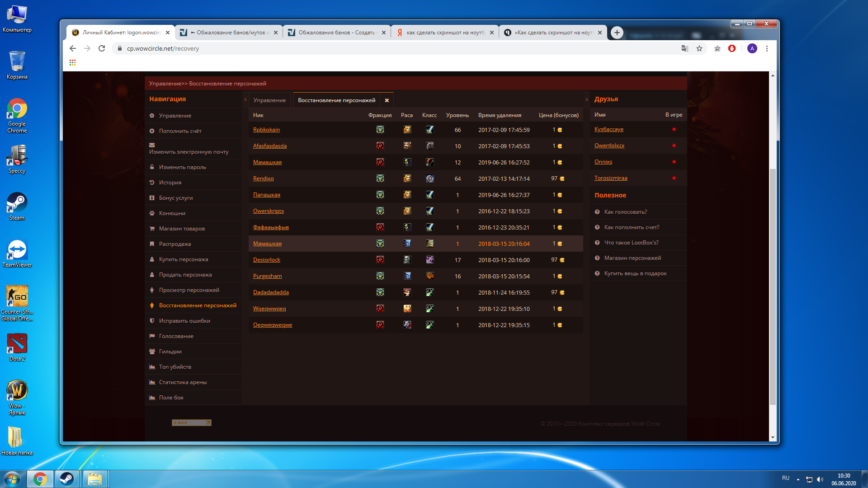Show hidden system tray icons
The height and width of the screenshot is (488, 868).
(798, 479)
